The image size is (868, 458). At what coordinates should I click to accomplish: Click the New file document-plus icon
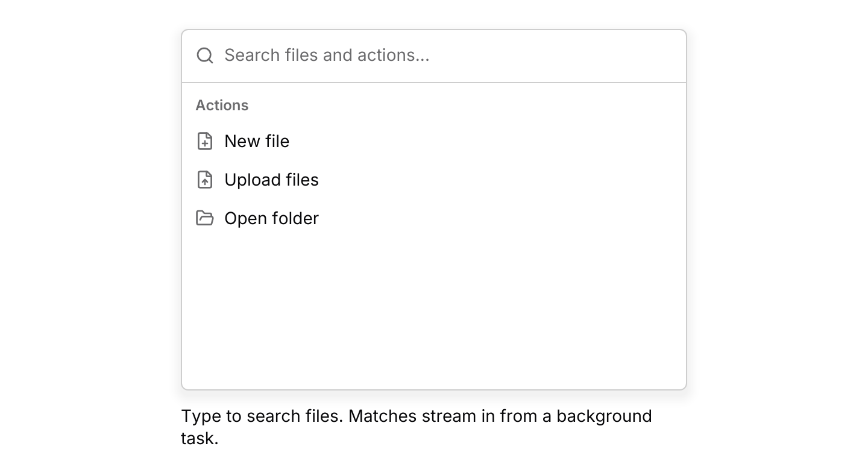(x=205, y=141)
